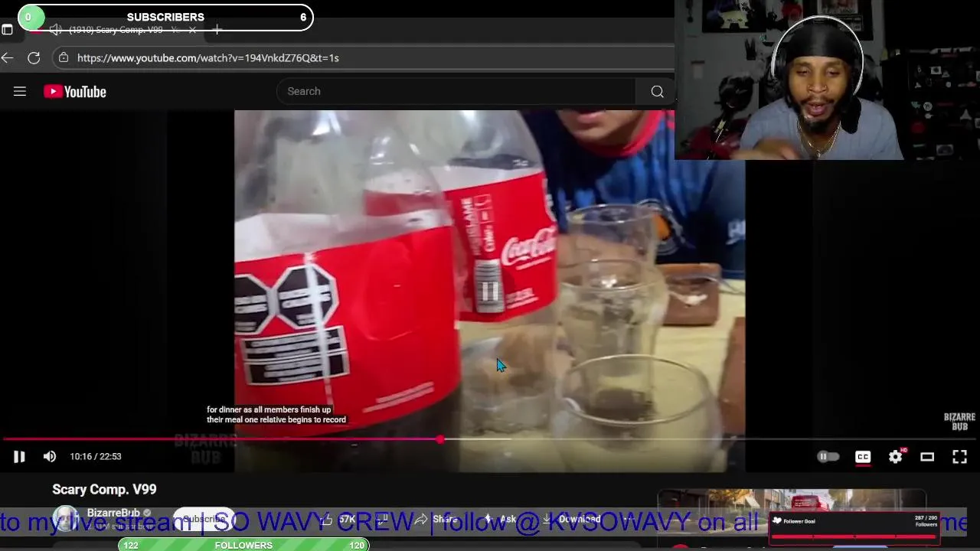Submit search with the magnifier button
The image size is (980, 551).
coord(657,92)
